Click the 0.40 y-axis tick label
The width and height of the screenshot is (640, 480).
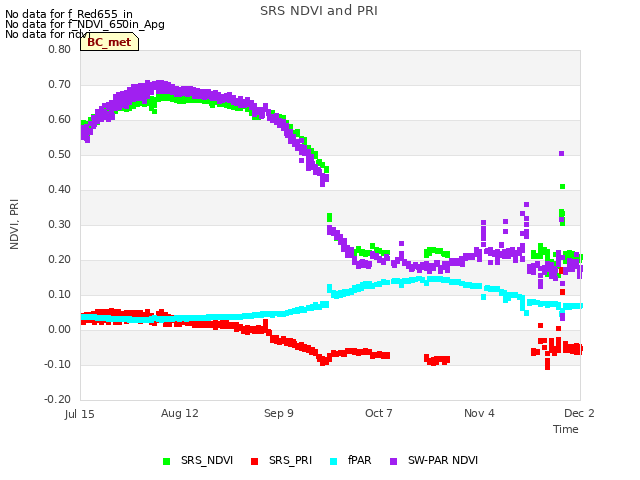pyautogui.click(x=60, y=189)
